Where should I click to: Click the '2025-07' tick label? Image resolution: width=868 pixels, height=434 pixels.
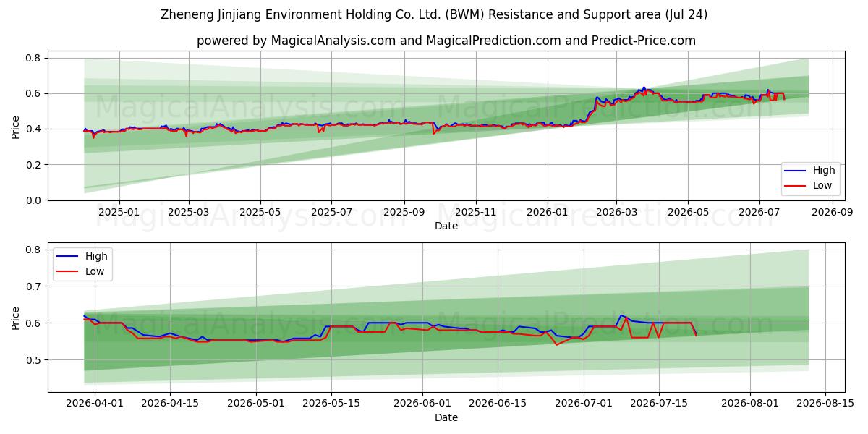[331, 213]
